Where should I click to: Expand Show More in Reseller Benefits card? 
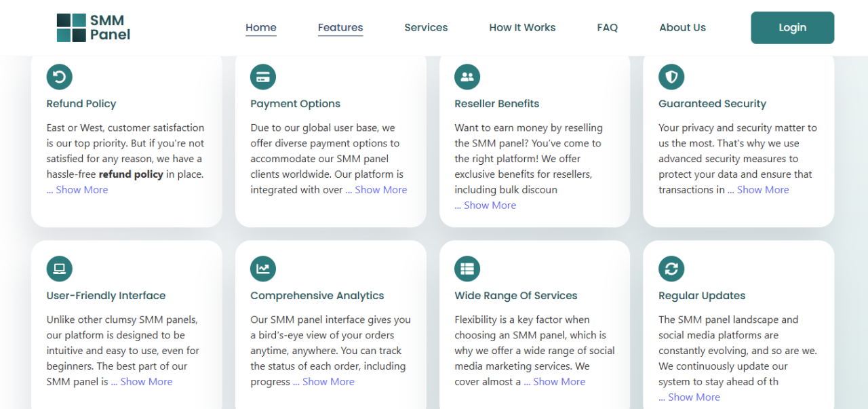click(486, 206)
